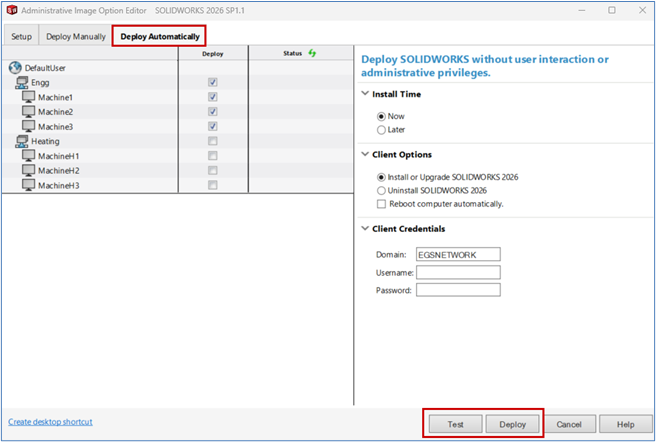The image size is (656, 442).
Task: Uncheck the Machine3 Deploy checkbox
Action: click(213, 126)
